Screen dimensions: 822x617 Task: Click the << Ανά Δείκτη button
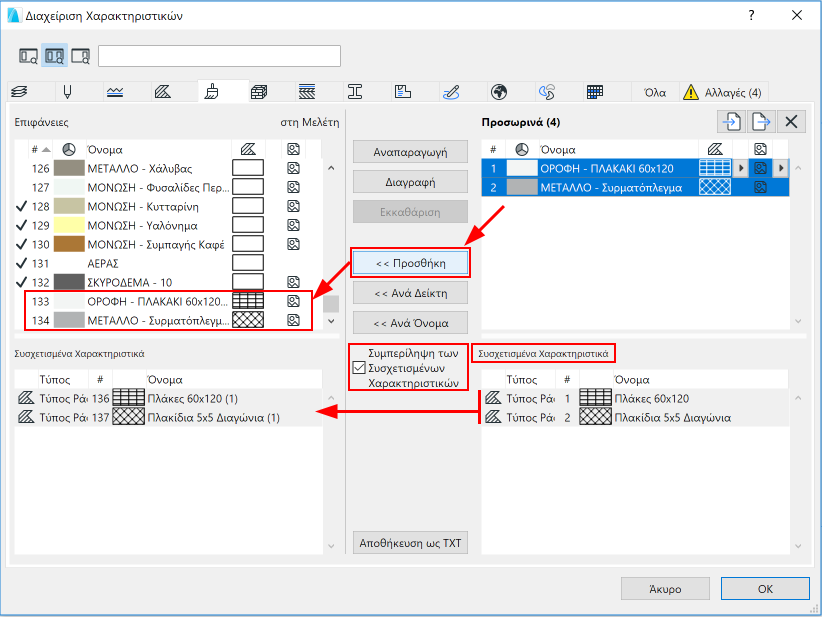pos(410,294)
